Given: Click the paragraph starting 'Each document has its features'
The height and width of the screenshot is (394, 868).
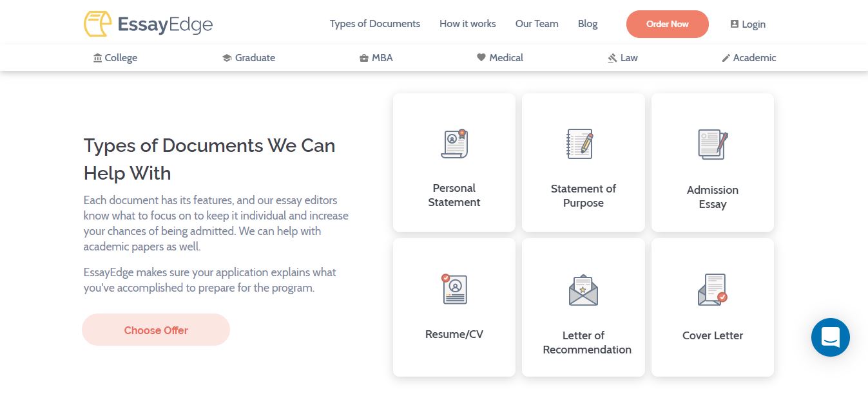Looking at the screenshot, I should 216,223.
